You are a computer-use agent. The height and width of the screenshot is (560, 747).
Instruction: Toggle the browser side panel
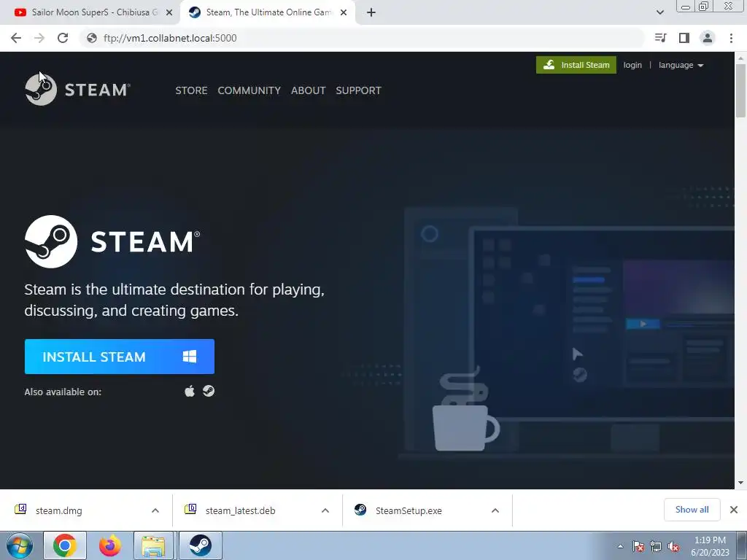pyautogui.click(x=684, y=38)
